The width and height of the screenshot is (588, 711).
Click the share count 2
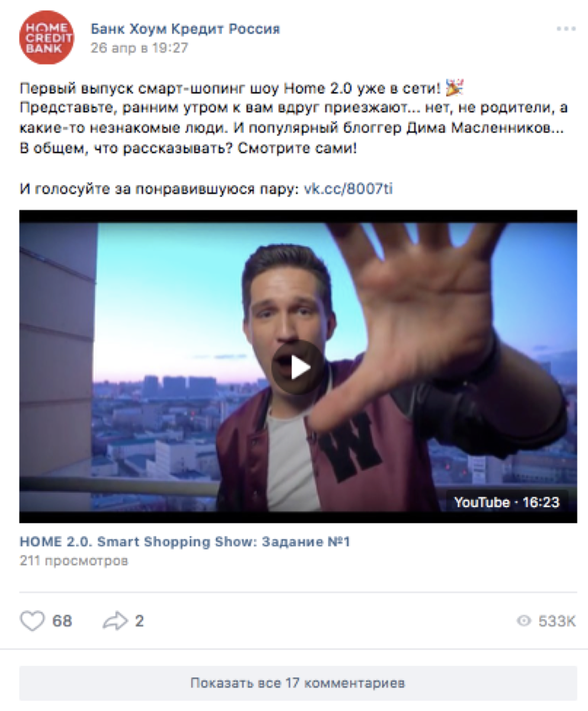coord(139,621)
